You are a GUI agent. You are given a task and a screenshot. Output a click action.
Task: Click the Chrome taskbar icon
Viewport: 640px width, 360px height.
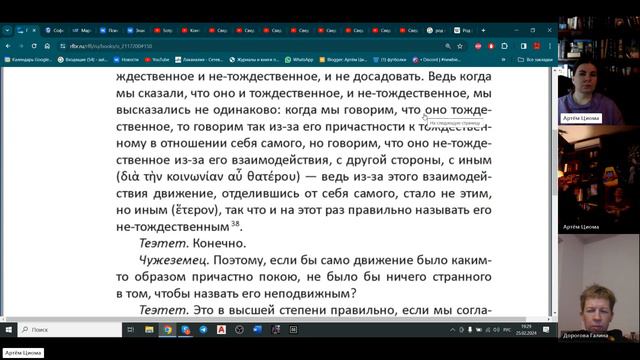click(x=167, y=330)
